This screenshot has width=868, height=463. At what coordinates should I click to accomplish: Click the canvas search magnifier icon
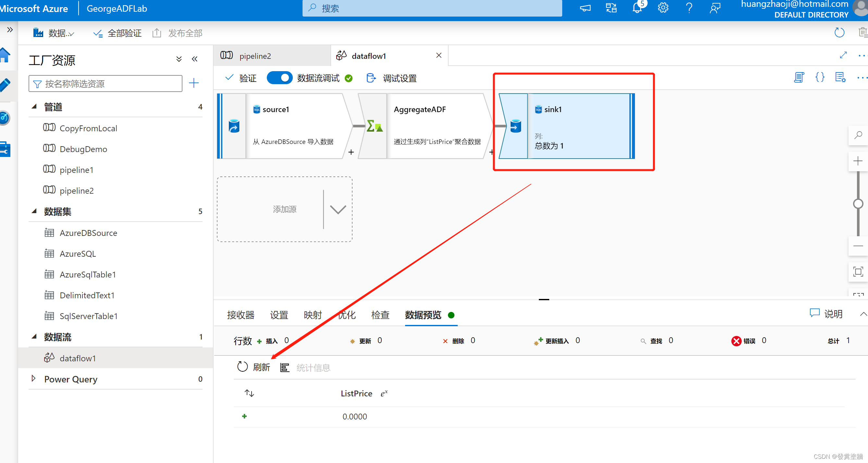858,135
